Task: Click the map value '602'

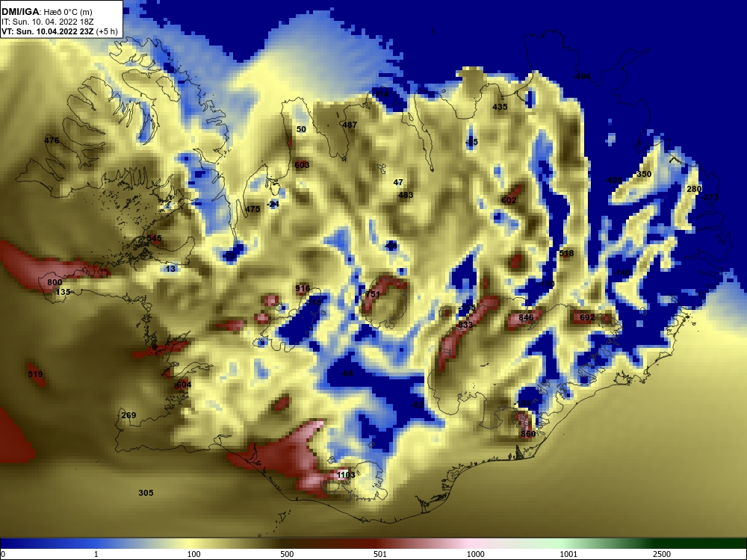Action: pyautogui.click(x=509, y=200)
